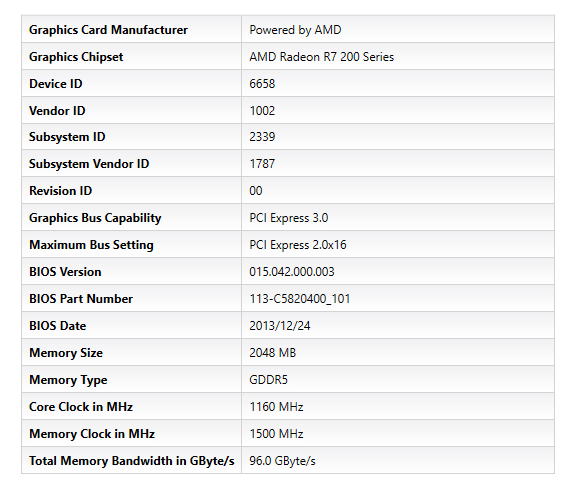The height and width of the screenshot is (482, 574).
Task: Select the Vendor ID label
Action: click(x=57, y=111)
